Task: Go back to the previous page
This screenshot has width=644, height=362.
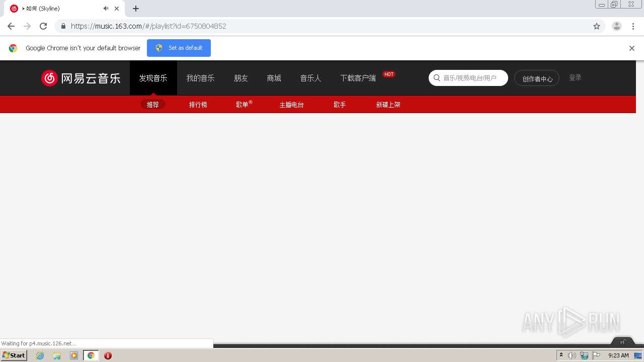Action: pyautogui.click(x=11, y=26)
